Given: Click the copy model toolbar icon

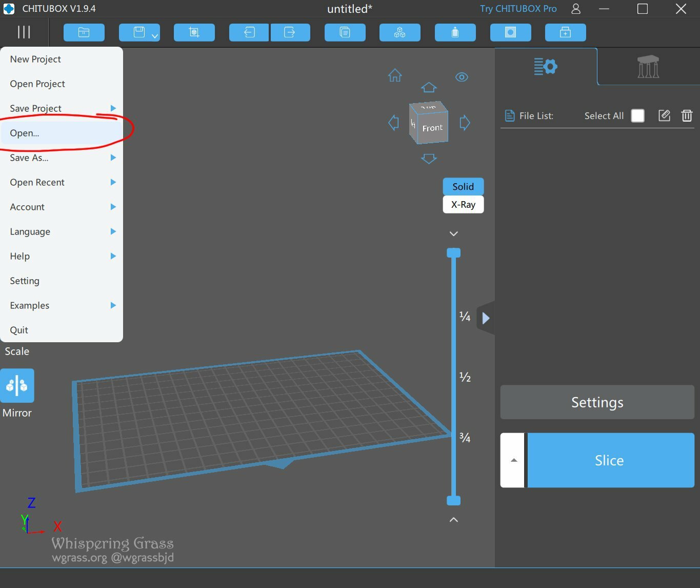Looking at the screenshot, I should point(345,32).
